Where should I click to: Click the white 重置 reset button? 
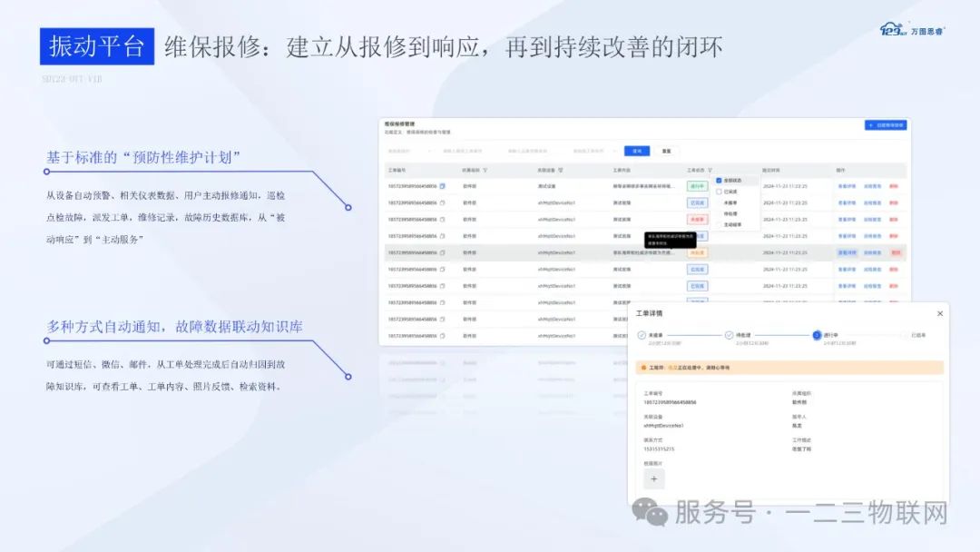tap(666, 152)
